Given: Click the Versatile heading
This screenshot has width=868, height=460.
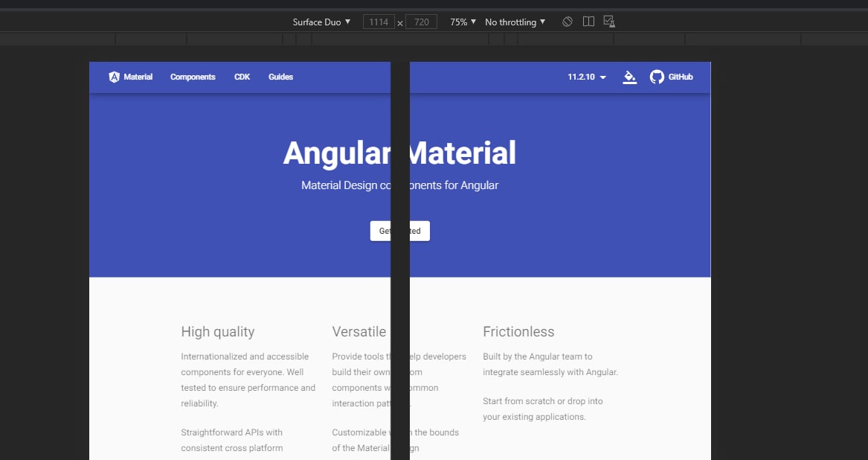Looking at the screenshot, I should pyautogui.click(x=359, y=331).
